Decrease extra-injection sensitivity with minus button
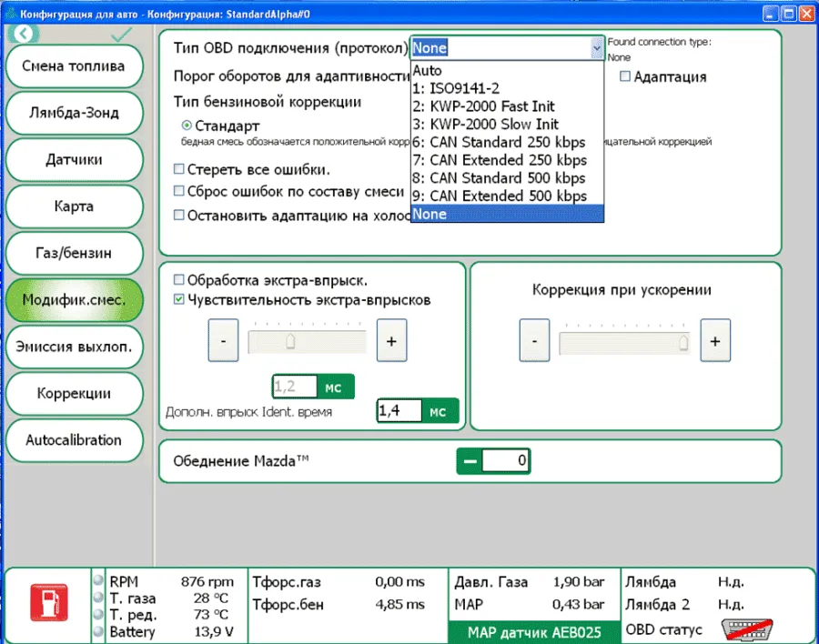The width and height of the screenshot is (819, 644). [223, 340]
